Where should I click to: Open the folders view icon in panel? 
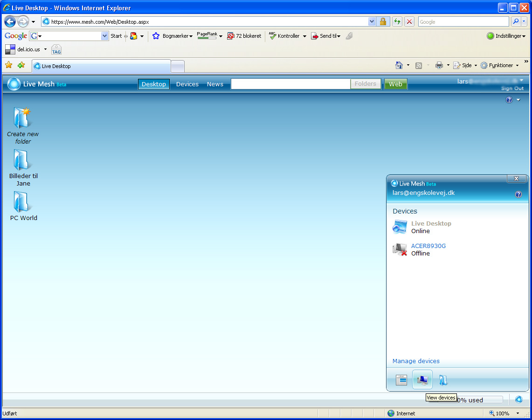click(443, 380)
